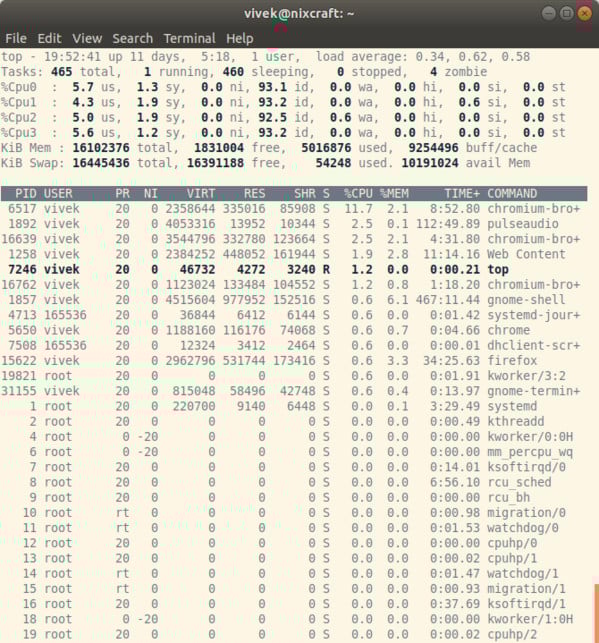Select the pulseaudio process row
The image size is (599, 643).
[294, 224]
